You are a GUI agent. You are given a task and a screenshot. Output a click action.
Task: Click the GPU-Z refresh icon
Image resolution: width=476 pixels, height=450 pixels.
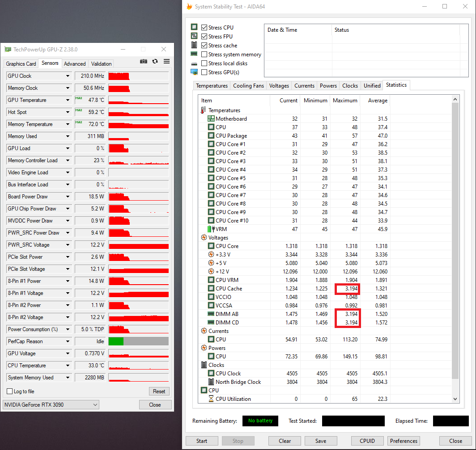tap(155, 61)
